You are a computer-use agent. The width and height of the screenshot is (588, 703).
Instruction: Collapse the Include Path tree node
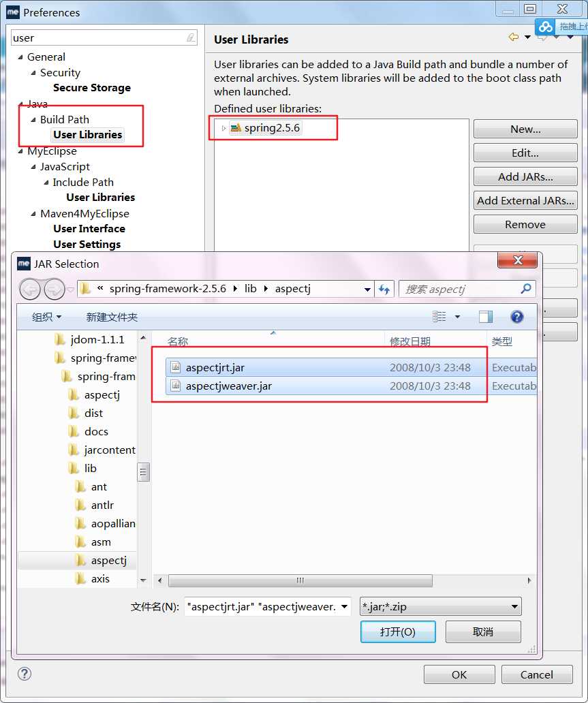click(46, 183)
